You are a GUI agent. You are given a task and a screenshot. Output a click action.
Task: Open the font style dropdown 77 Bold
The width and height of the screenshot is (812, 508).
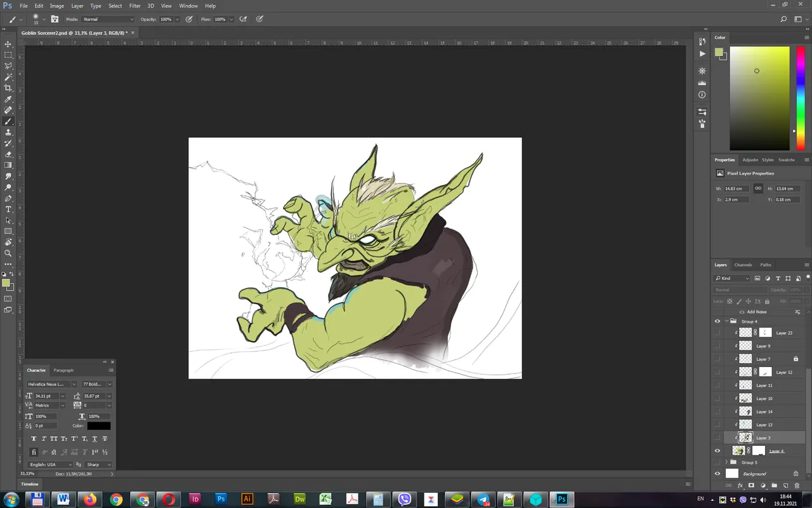[96, 384]
